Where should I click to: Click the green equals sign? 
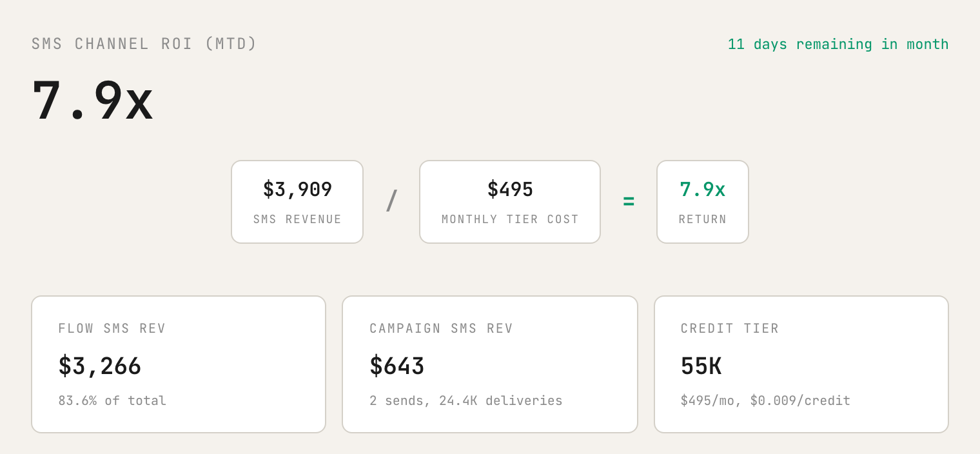629,202
